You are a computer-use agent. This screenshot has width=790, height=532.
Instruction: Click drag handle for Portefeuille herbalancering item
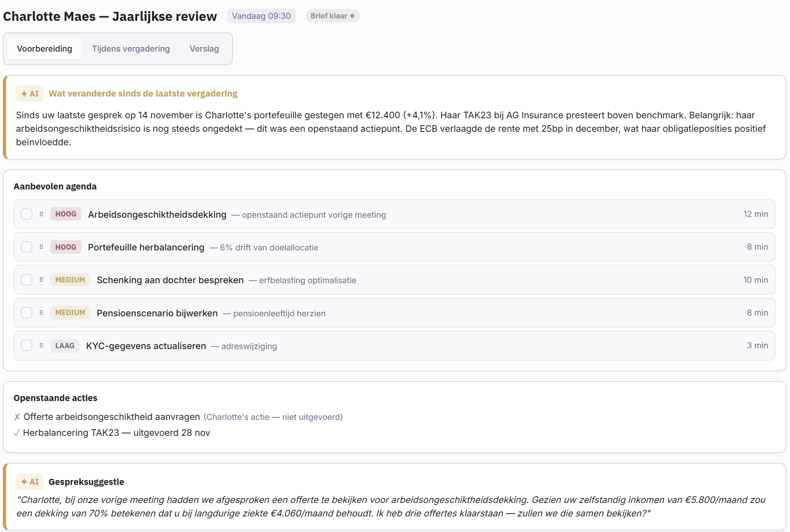point(41,247)
